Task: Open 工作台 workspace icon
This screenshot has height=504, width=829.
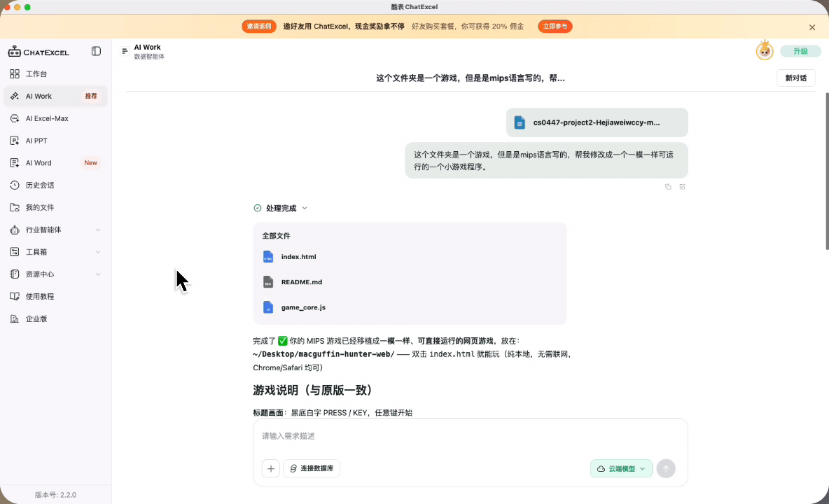Action: point(15,74)
